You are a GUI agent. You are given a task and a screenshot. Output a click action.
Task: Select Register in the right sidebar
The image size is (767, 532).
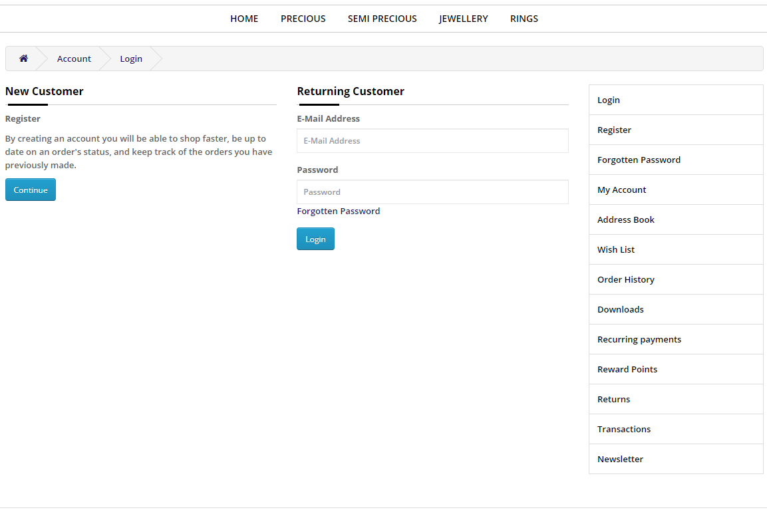tap(614, 130)
